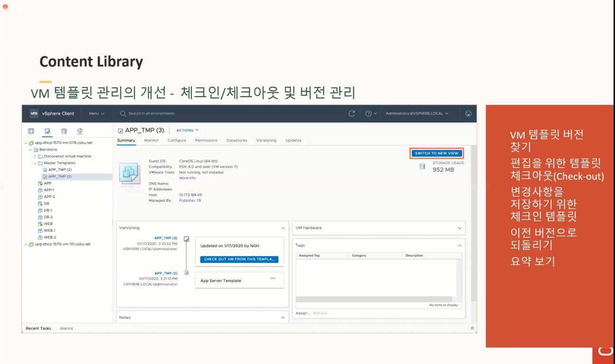The width and height of the screenshot is (615, 364).
Task: Click the More info link
Action: [x=187, y=178]
